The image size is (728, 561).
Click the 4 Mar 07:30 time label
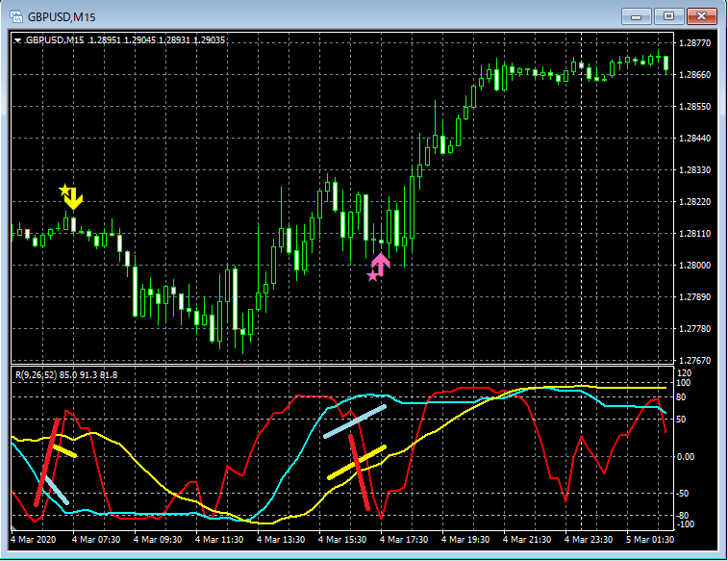click(x=96, y=540)
